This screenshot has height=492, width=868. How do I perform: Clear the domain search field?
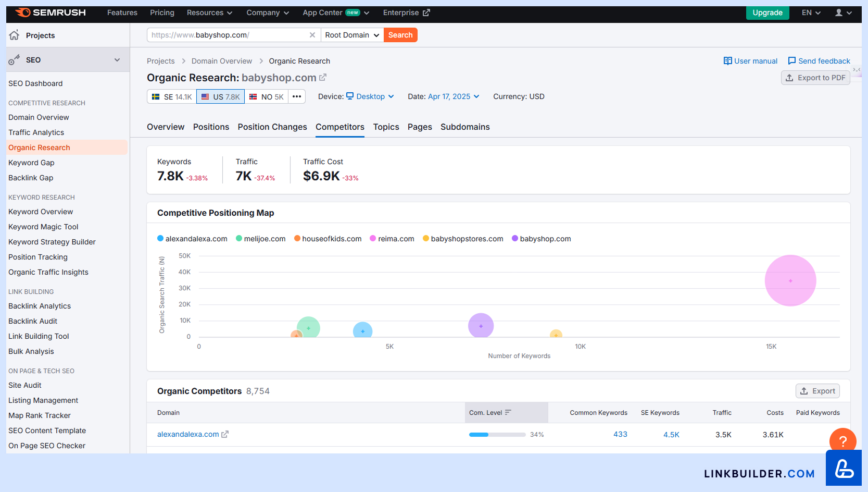[312, 35]
